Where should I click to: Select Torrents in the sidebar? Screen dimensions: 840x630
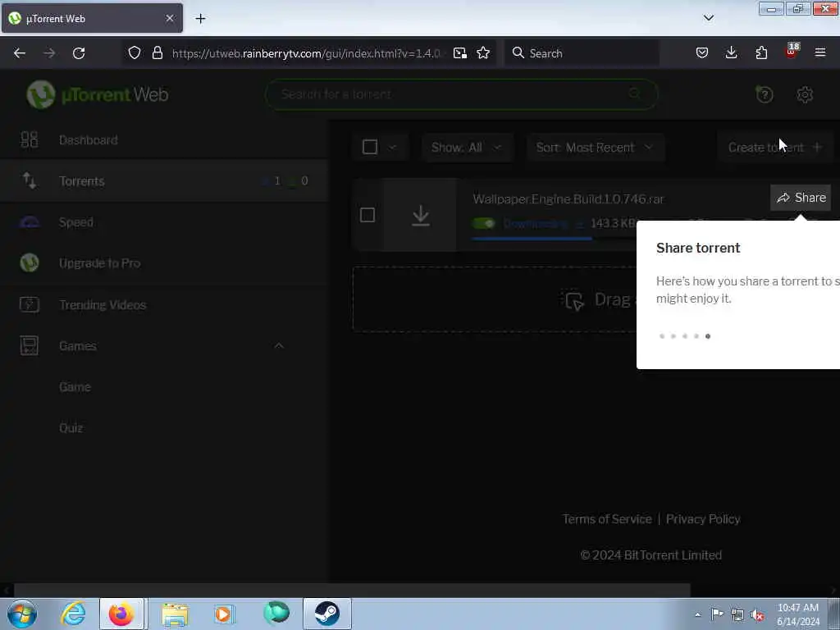pos(163,181)
